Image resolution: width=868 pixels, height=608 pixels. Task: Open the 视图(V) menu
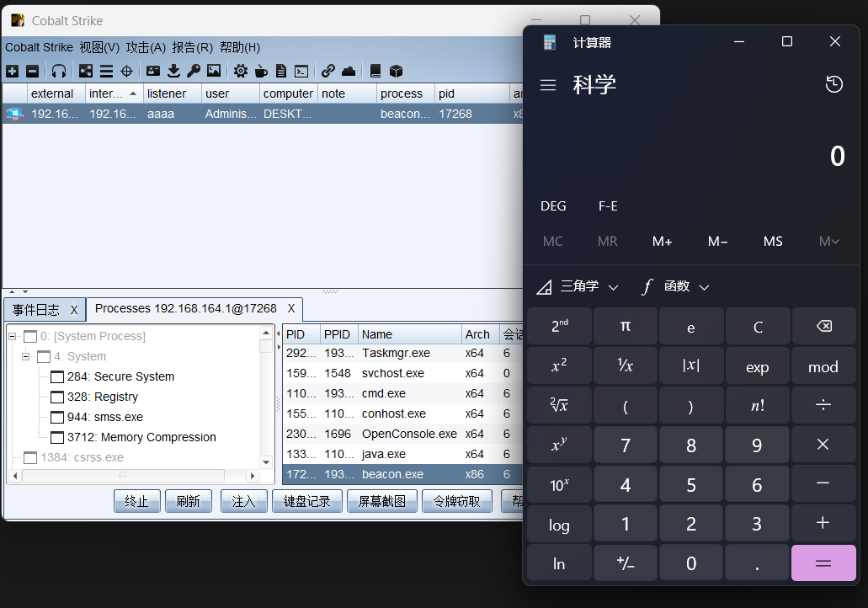pos(99,48)
